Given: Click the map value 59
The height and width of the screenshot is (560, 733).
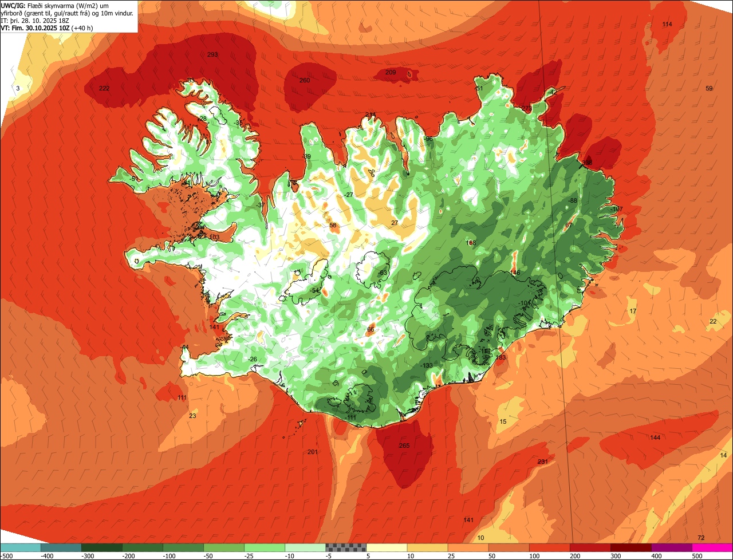Looking at the screenshot, I should click(x=709, y=88).
